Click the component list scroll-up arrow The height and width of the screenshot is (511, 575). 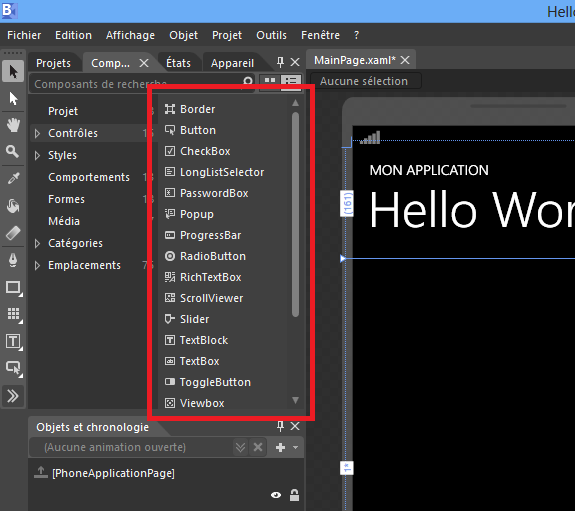click(295, 103)
